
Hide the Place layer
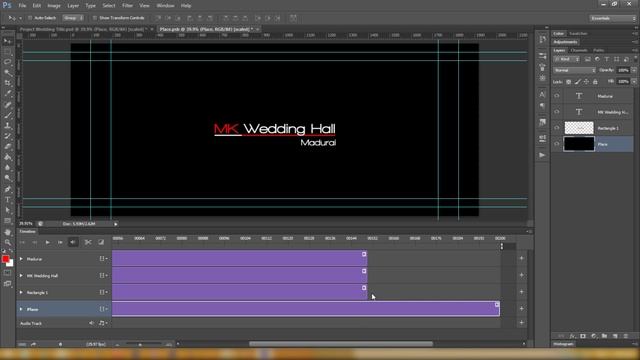click(557, 144)
